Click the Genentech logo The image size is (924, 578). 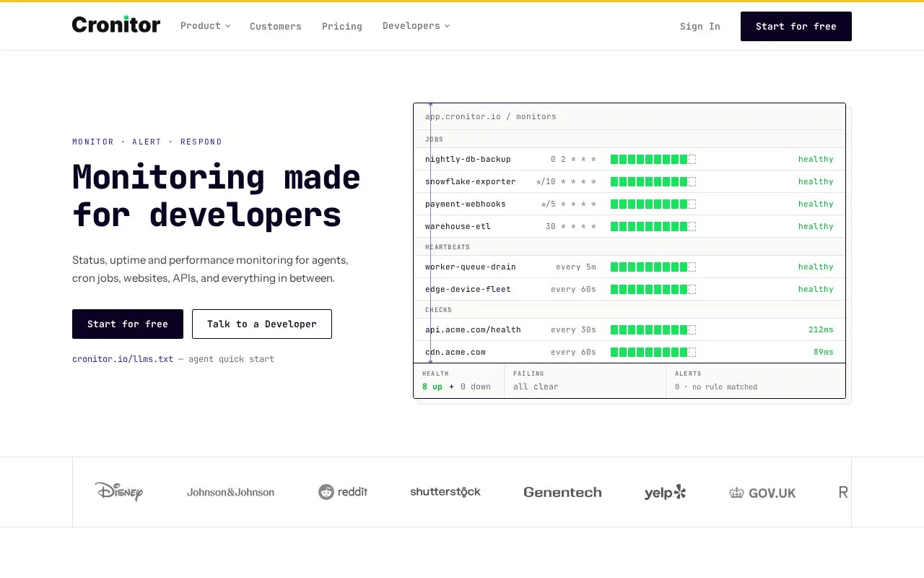tap(562, 493)
